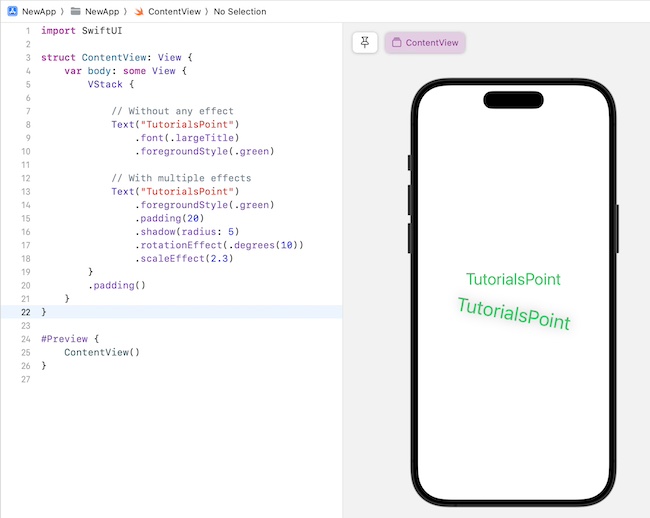Open the ContentView file breadcrumb menu
The width and height of the screenshot is (650, 518).
point(176,10)
